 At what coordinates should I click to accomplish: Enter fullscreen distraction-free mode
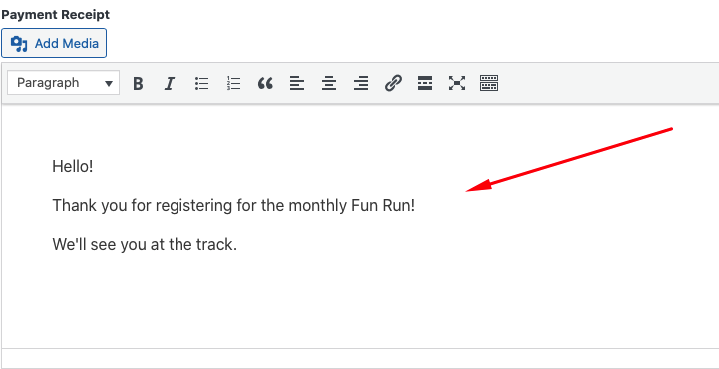pos(457,83)
